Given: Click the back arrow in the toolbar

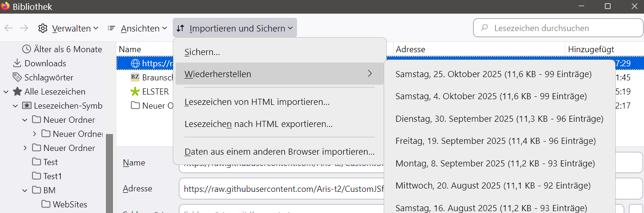Looking at the screenshot, I should tap(8, 28).
